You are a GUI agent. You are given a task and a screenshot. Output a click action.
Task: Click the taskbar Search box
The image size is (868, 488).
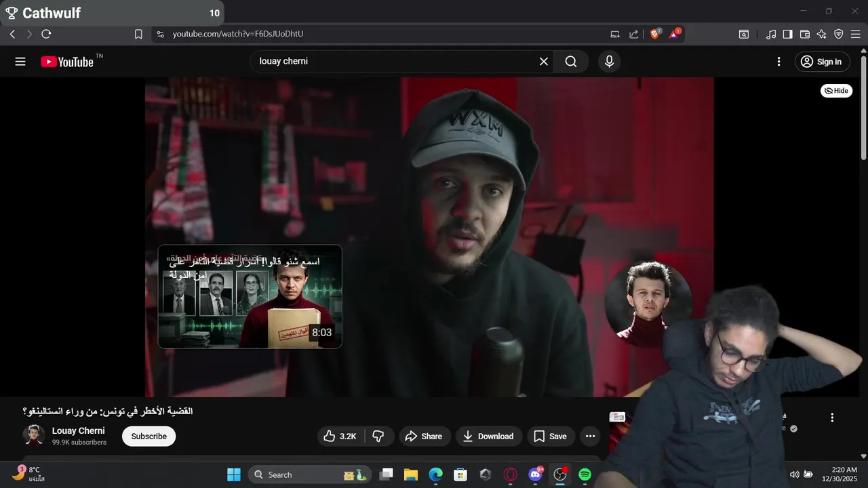(x=310, y=474)
